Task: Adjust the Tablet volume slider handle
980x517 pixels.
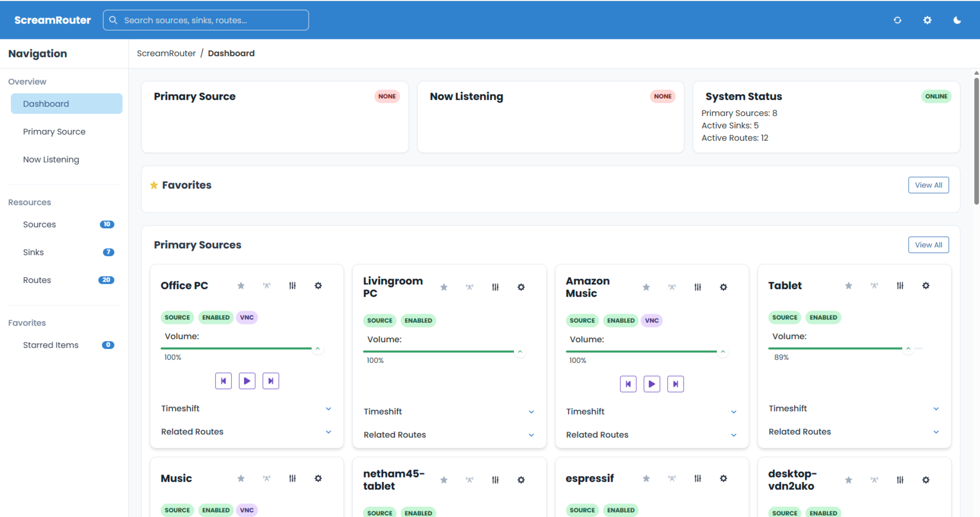Action: (908, 349)
